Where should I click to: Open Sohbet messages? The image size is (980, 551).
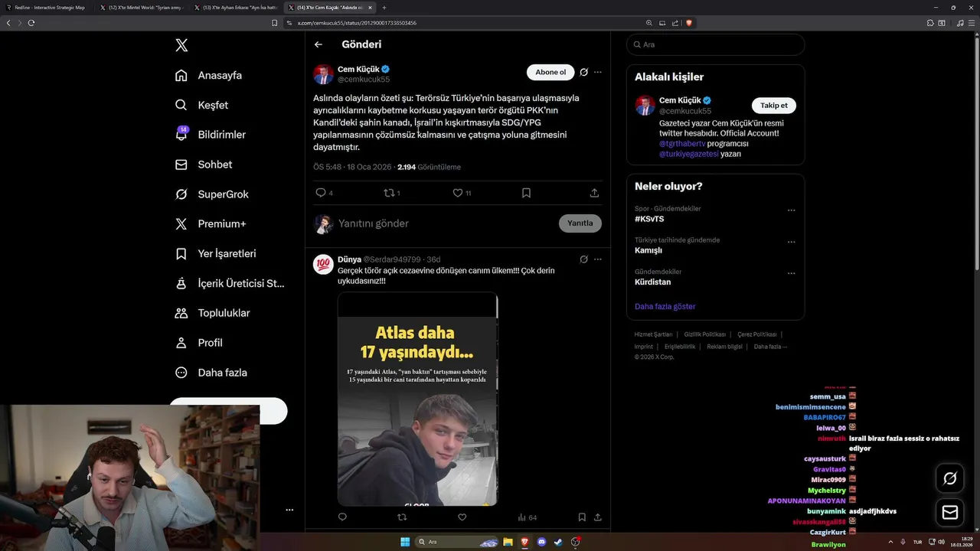tap(204, 165)
